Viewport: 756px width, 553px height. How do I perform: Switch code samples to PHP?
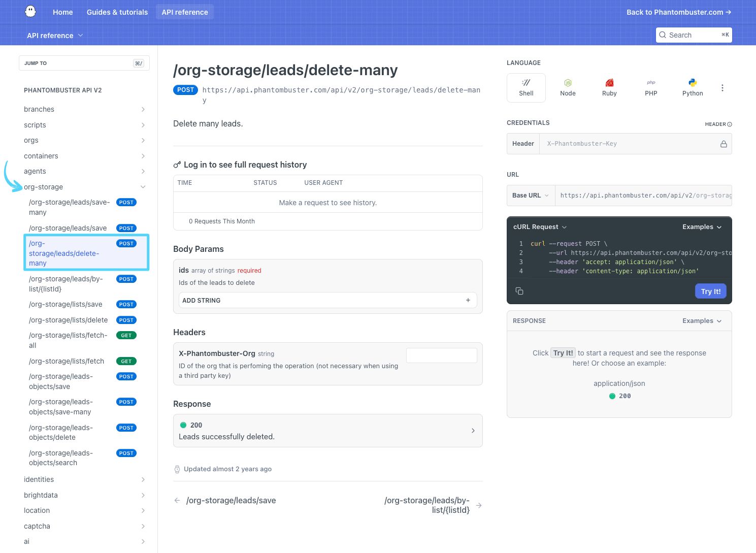[x=651, y=87]
